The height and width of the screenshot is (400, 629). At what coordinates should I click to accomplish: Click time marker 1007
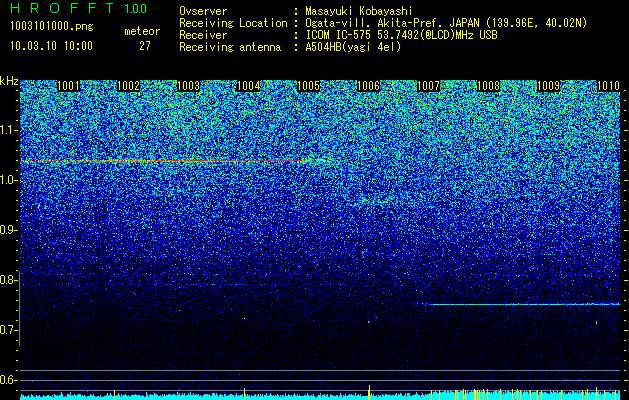(x=428, y=86)
